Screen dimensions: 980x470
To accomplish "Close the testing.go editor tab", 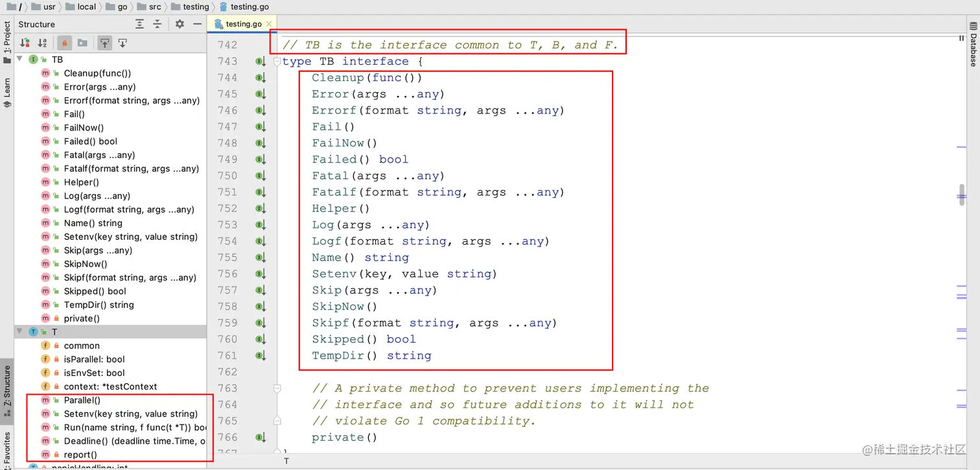I will point(269,25).
